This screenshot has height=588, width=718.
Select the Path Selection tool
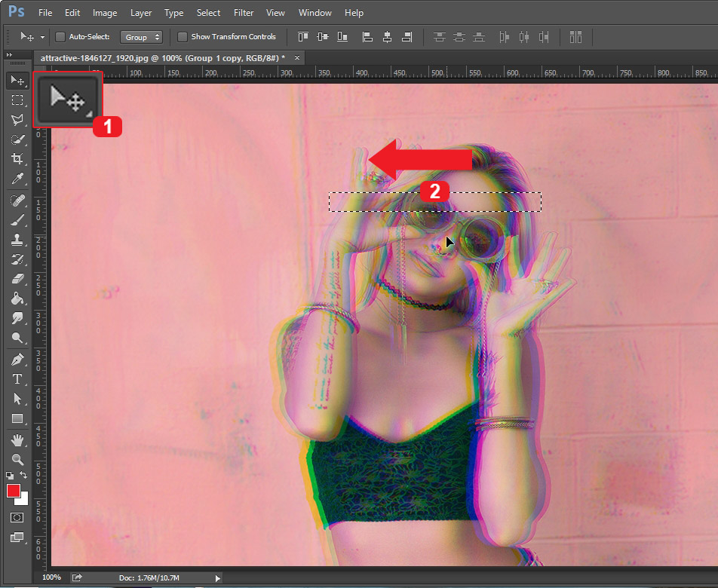17,399
